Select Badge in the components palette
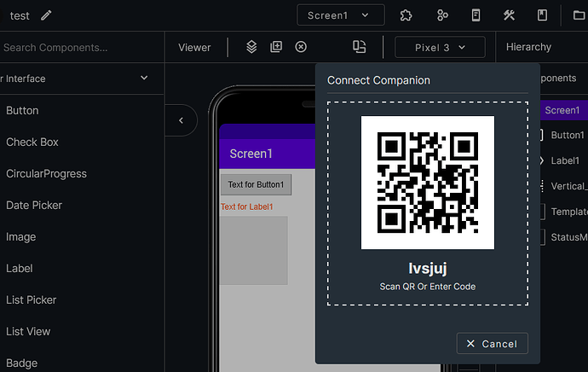 pyautogui.click(x=22, y=363)
